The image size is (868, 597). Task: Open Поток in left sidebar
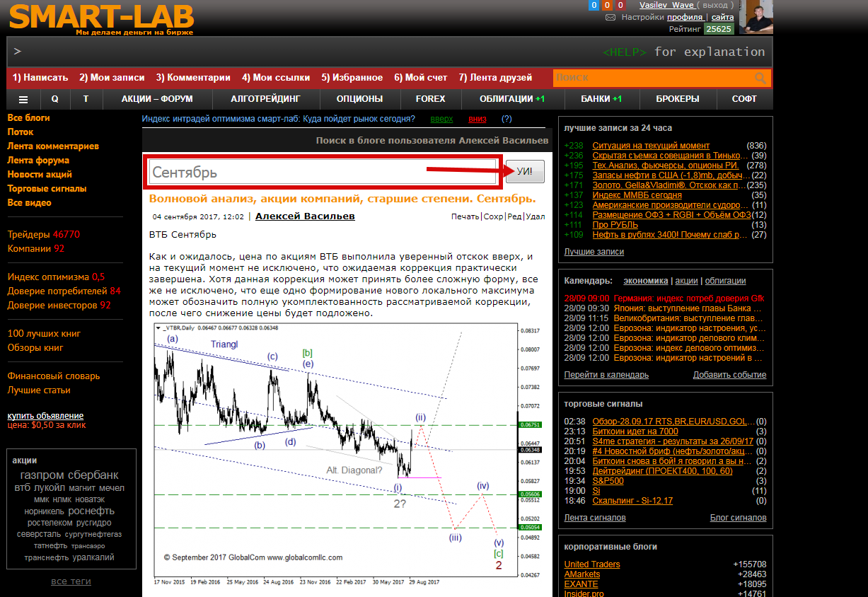(x=21, y=132)
